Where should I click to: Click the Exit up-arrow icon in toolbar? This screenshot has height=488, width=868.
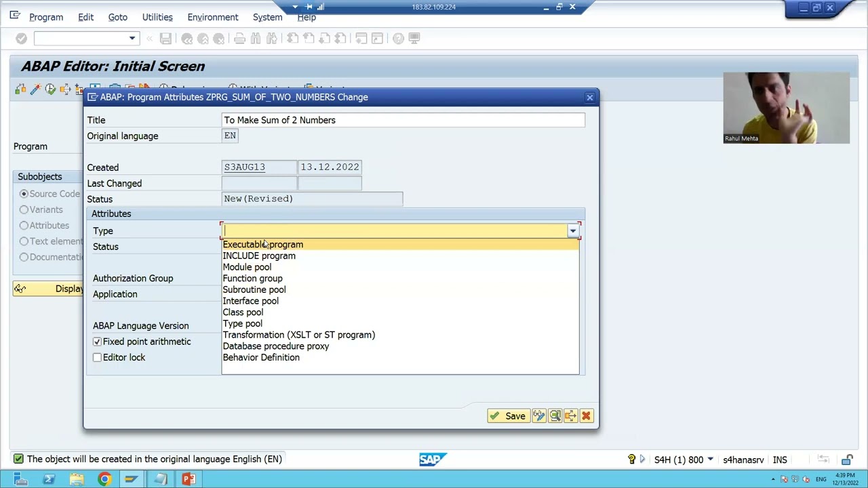pyautogui.click(x=203, y=39)
